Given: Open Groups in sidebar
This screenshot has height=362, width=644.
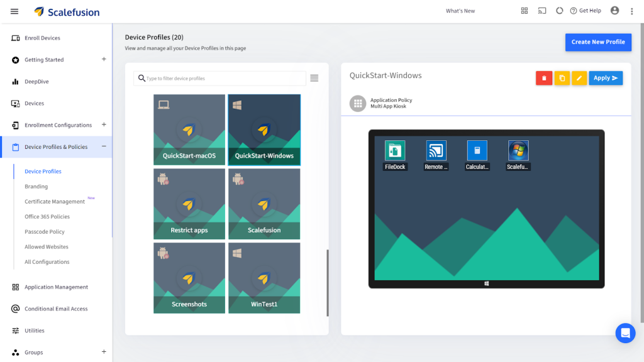Looking at the screenshot, I should 34,353.
